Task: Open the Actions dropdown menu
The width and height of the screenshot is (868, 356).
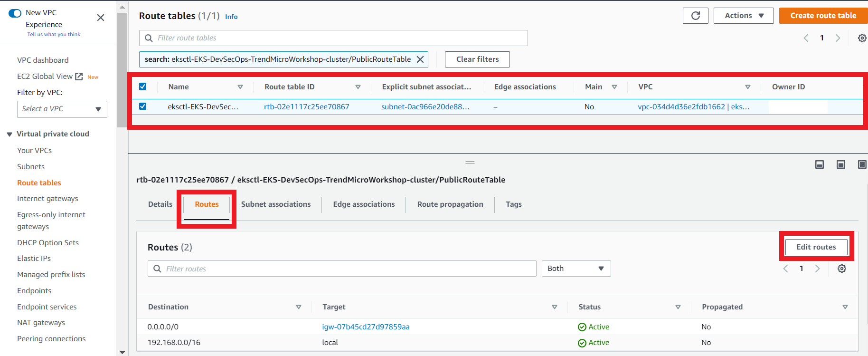Action: tap(744, 16)
